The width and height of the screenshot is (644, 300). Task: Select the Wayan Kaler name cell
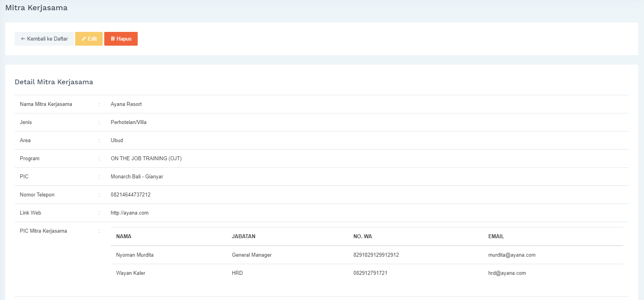131,273
